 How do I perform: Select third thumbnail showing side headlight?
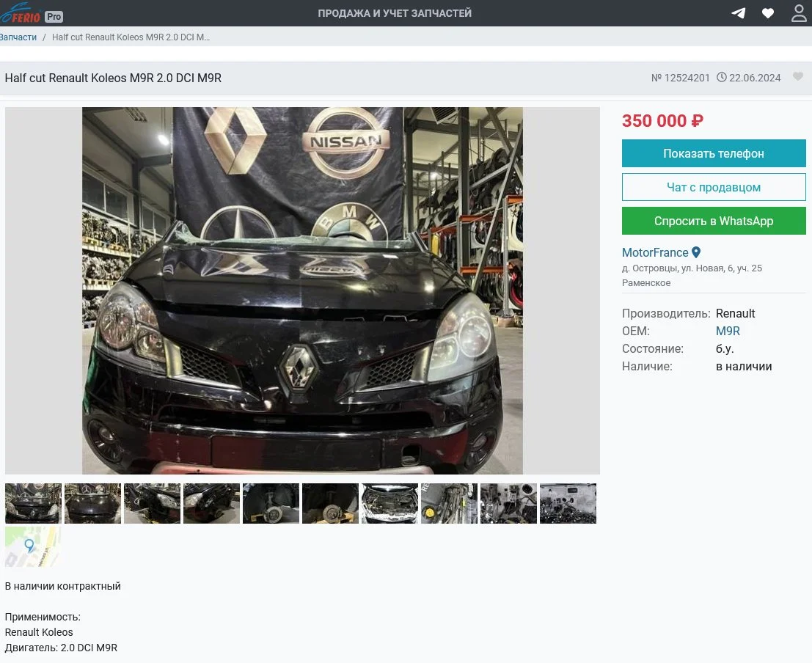[153, 503]
